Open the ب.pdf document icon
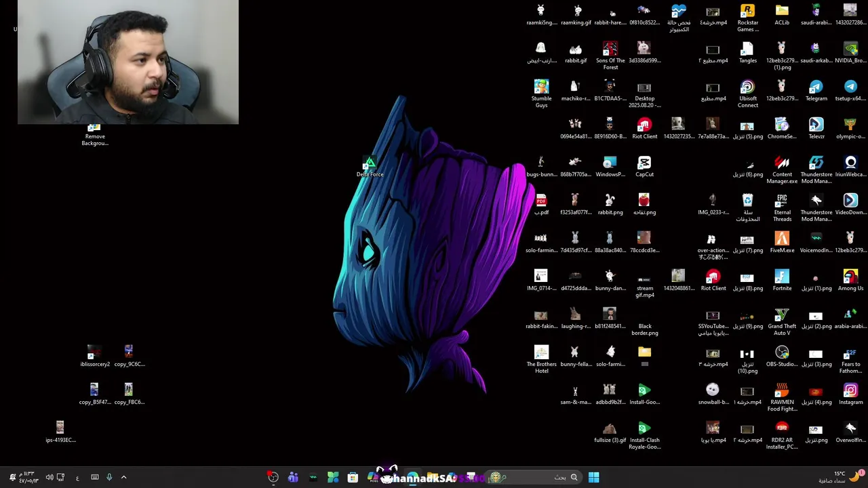Screen dimensions: 868x488 coord(541,204)
